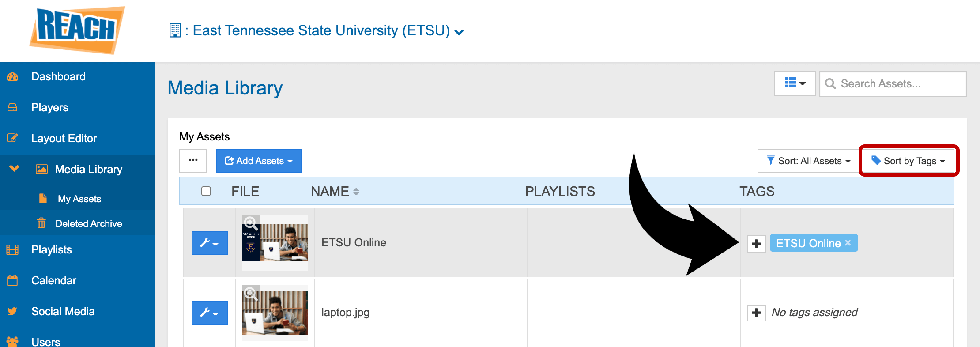Click the Calendar icon in sidebar
The height and width of the screenshot is (347, 980).
12,280
